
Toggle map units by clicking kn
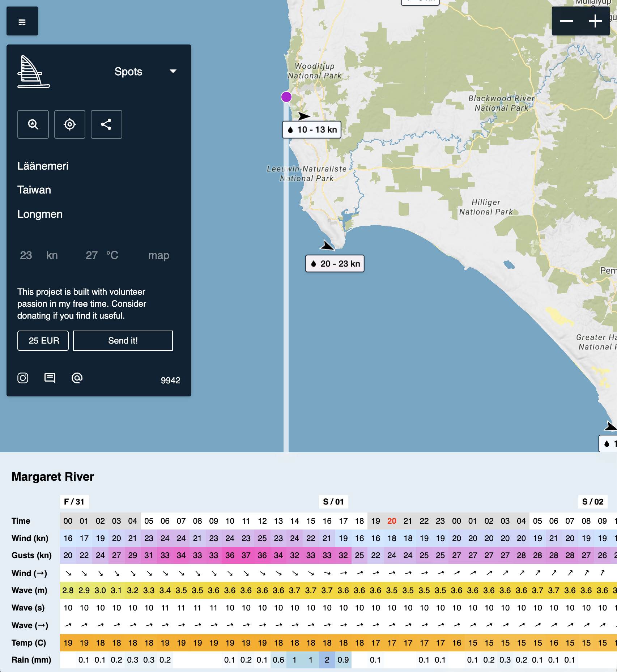point(52,255)
